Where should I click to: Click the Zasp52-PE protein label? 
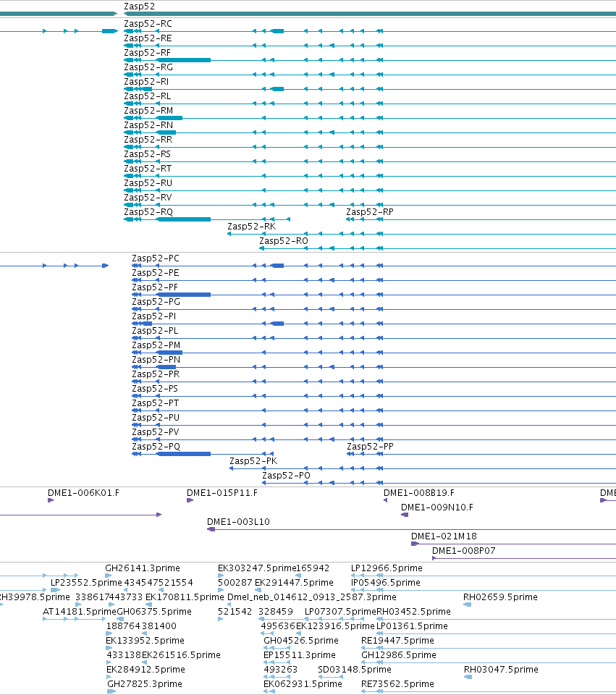click(x=156, y=273)
